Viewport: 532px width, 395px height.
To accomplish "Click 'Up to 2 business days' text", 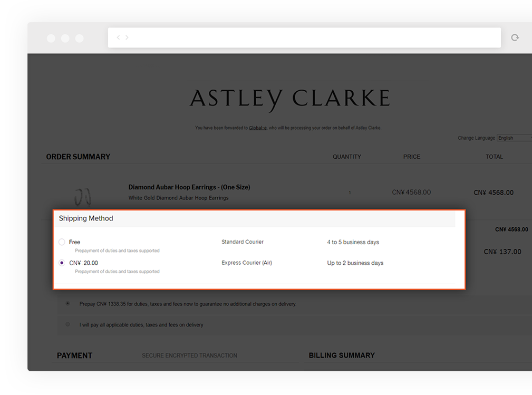I will tap(355, 263).
